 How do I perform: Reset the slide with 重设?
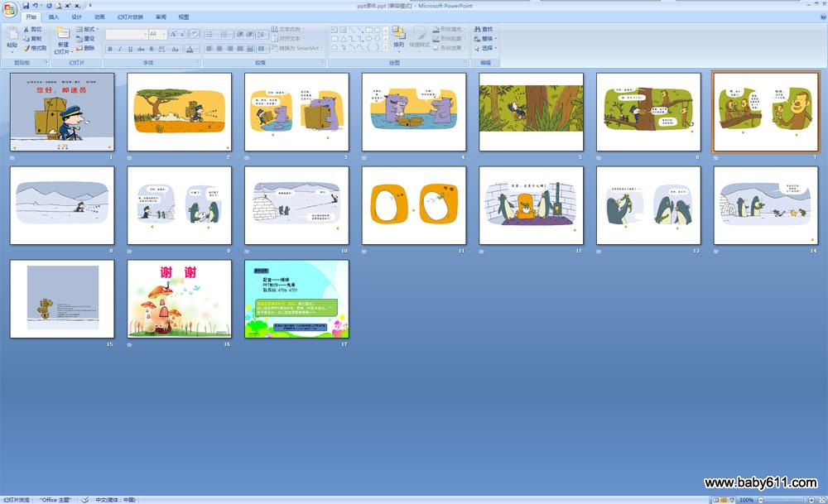85,39
